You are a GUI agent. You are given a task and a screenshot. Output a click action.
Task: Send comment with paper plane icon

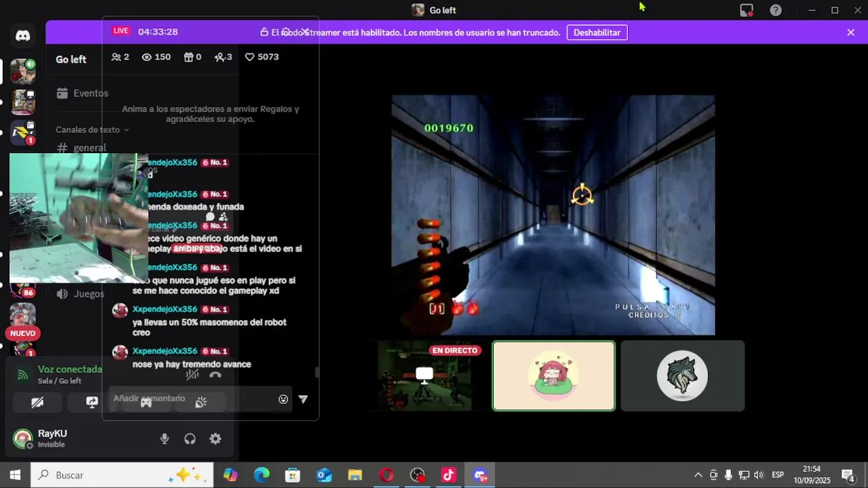(303, 399)
